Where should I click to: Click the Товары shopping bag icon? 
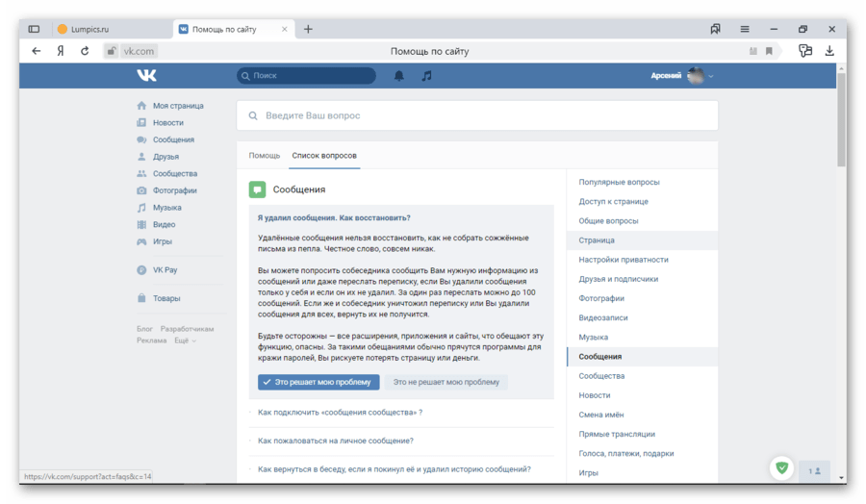pyautogui.click(x=141, y=298)
